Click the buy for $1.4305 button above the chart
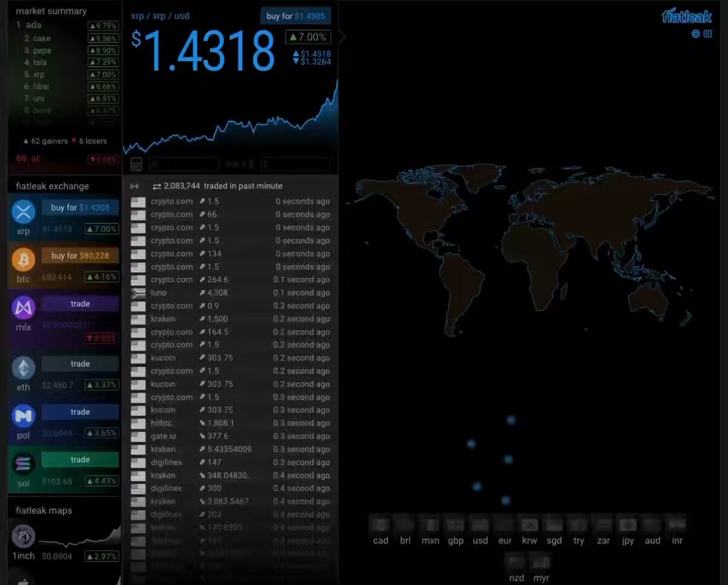 tap(295, 16)
